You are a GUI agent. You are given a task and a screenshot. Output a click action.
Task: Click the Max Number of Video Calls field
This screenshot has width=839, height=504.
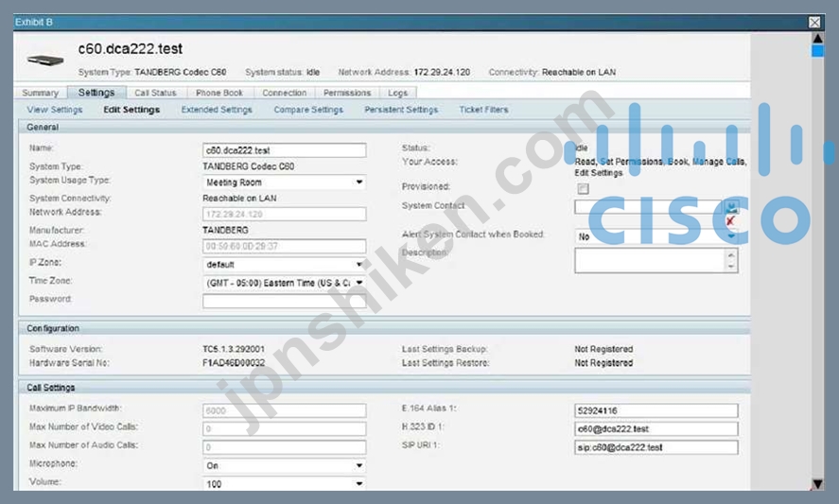(284, 428)
